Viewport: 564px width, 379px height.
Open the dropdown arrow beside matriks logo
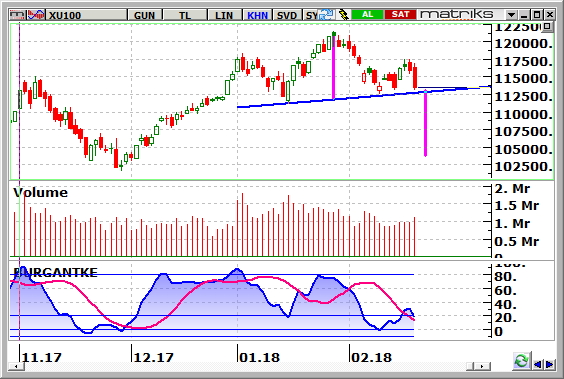click(x=511, y=15)
